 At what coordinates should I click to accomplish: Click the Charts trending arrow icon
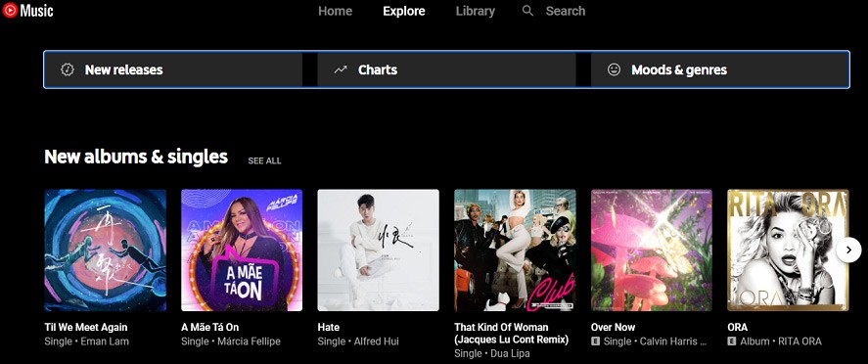pyautogui.click(x=341, y=69)
